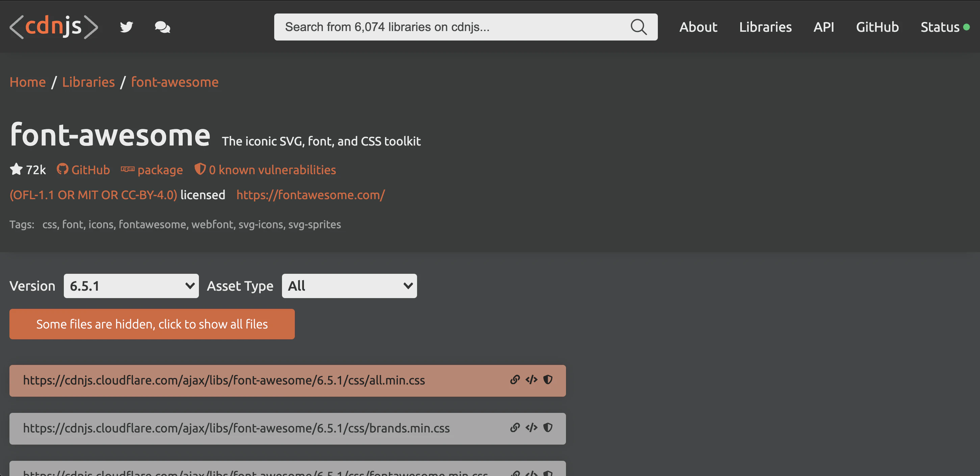Click the magnifier search icon

click(x=638, y=27)
